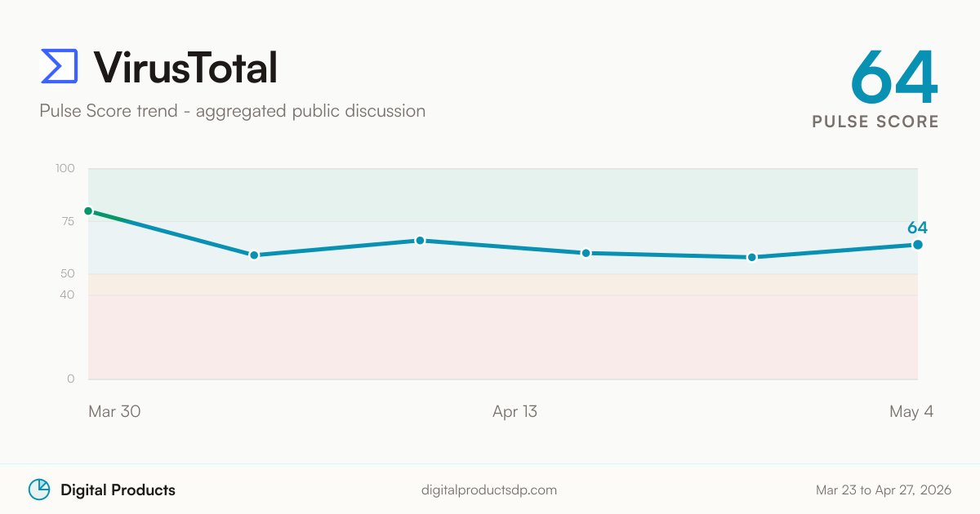The height and width of the screenshot is (514, 980).
Task: Select the fifth data point on the line
Action: 751,257
